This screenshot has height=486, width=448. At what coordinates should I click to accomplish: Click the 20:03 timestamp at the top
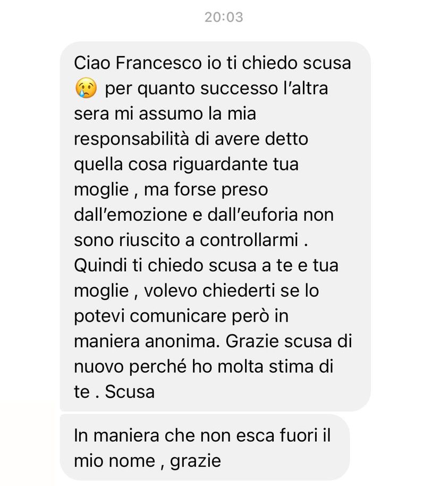click(224, 17)
